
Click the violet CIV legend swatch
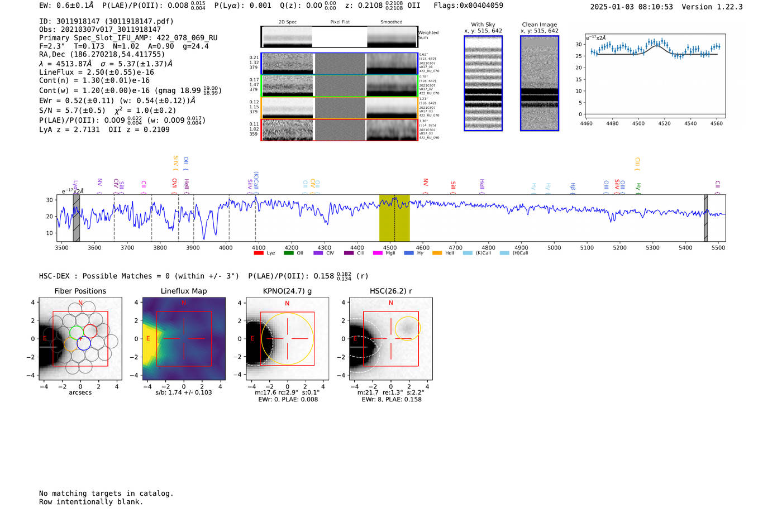coord(318,253)
